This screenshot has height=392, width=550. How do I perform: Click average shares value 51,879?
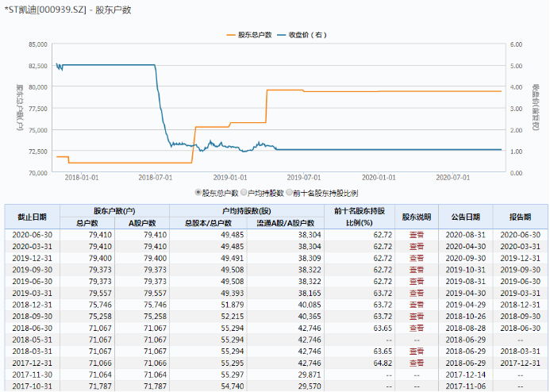click(x=233, y=305)
